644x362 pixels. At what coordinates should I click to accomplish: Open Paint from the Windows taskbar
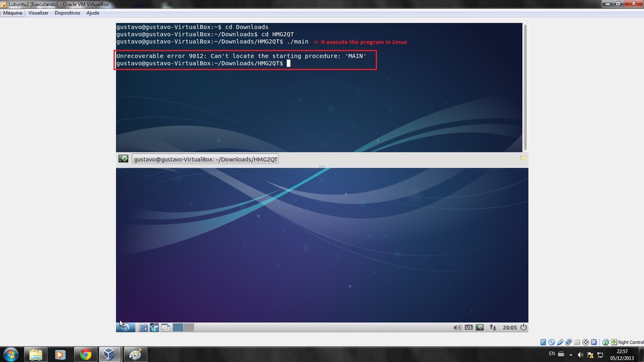click(x=135, y=355)
